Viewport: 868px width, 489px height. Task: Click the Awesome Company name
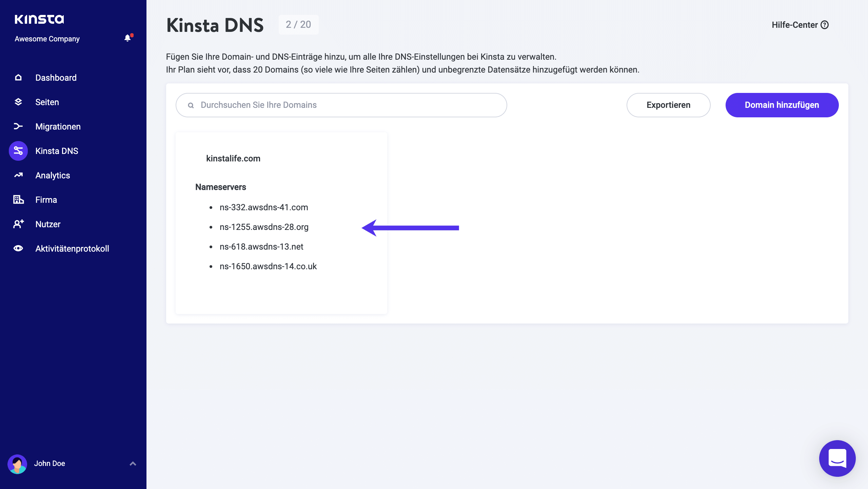pos(47,39)
